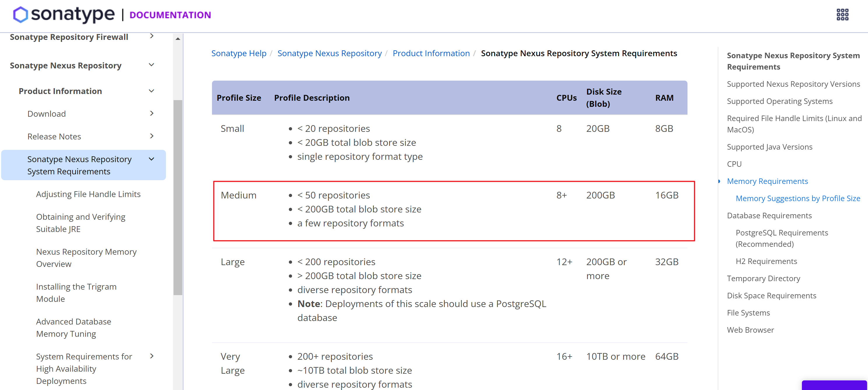
Task: Jump to Supported Operating Systems section
Action: (779, 101)
